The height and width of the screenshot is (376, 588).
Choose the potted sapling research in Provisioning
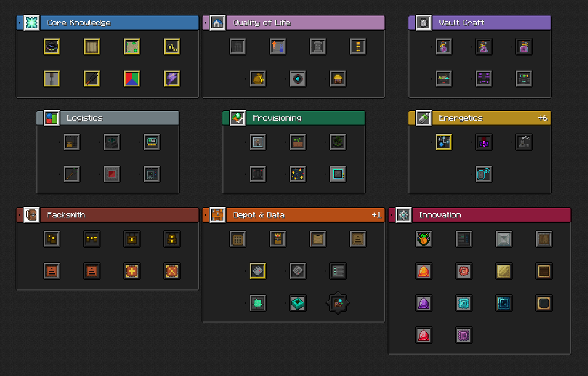tap(298, 142)
